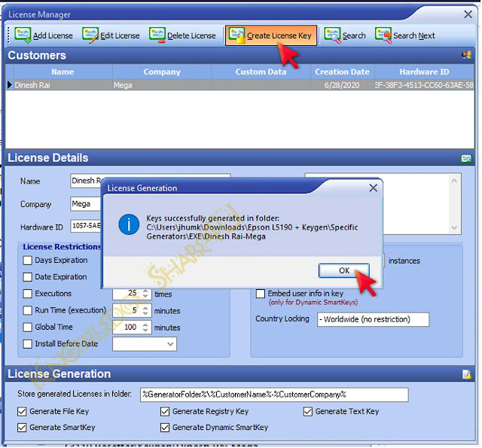Screen dimensions: 482x448
Task: Enable Days Expiration checkbox
Action: (x=27, y=261)
